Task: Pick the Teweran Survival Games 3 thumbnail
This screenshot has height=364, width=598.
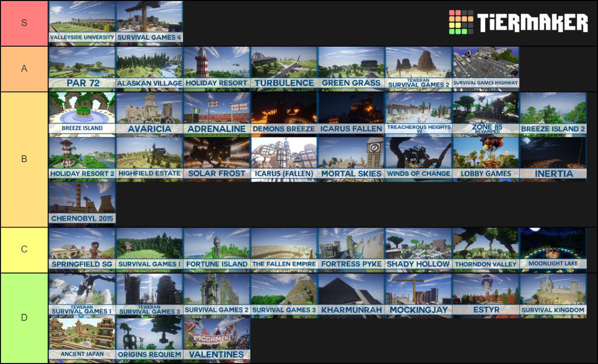Action: (149, 295)
